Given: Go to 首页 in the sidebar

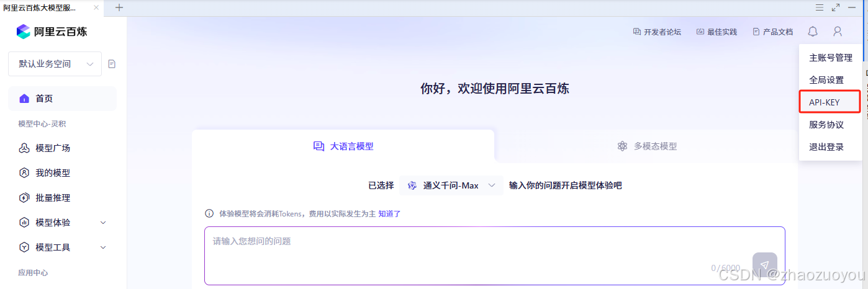Looking at the screenshot, I should [62, 99].
